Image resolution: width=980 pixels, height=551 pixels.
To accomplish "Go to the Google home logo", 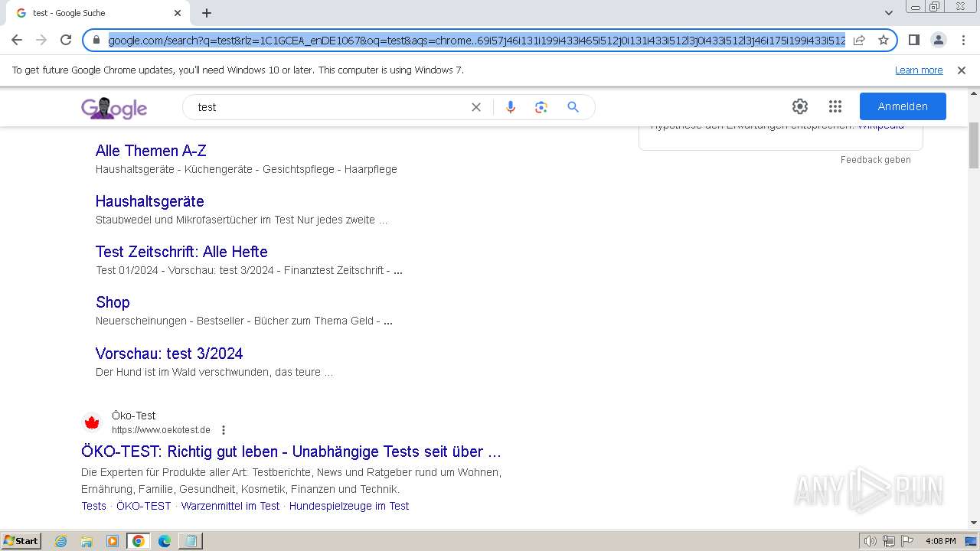I will click(x=114, y=108).
